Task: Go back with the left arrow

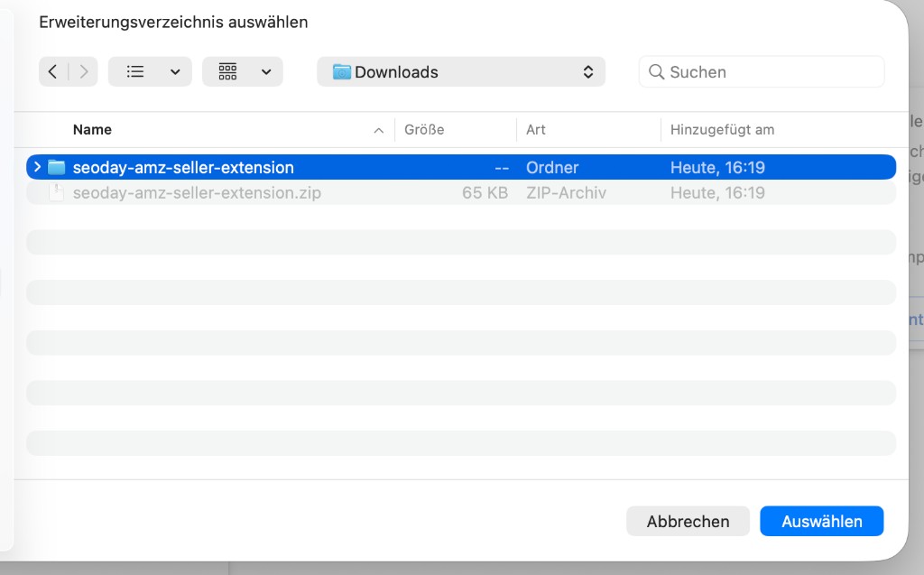Action: [53, 72]
